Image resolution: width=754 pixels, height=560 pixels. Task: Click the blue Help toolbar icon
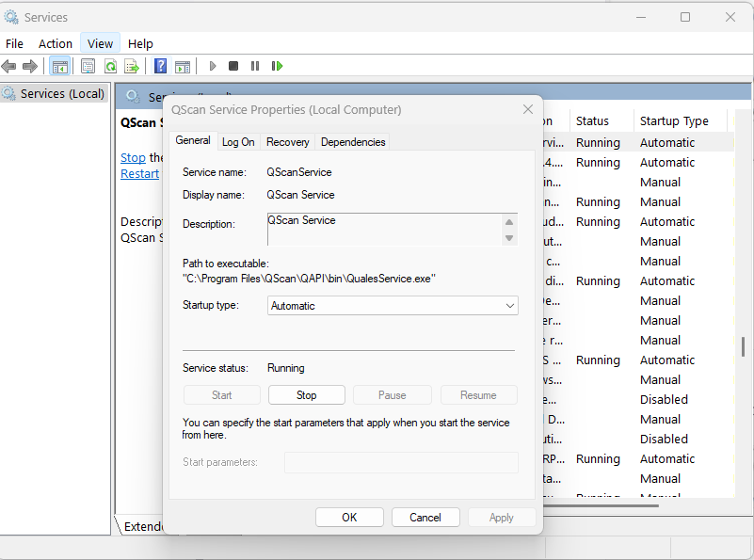point(160,66)
